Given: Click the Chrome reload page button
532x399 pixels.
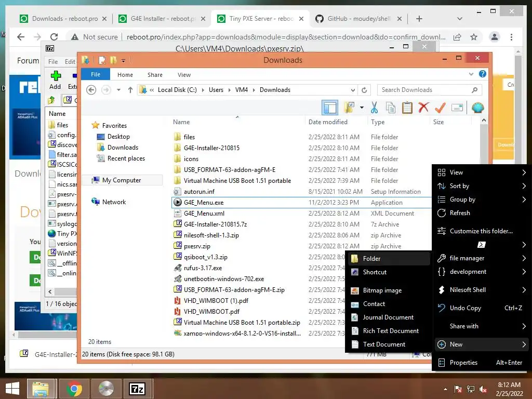Looking at the screenshot, I should click(54, 37).
